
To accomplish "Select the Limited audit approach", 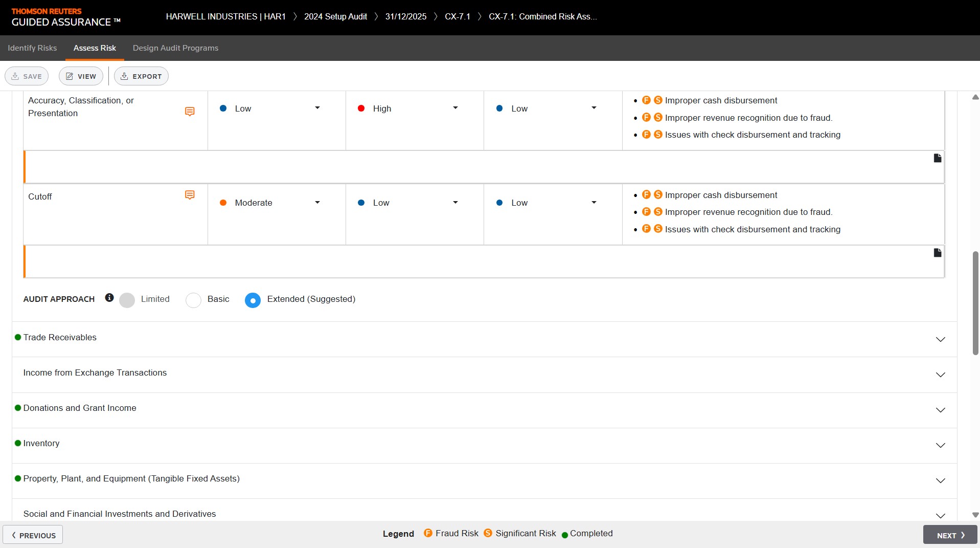I will 127,300.
